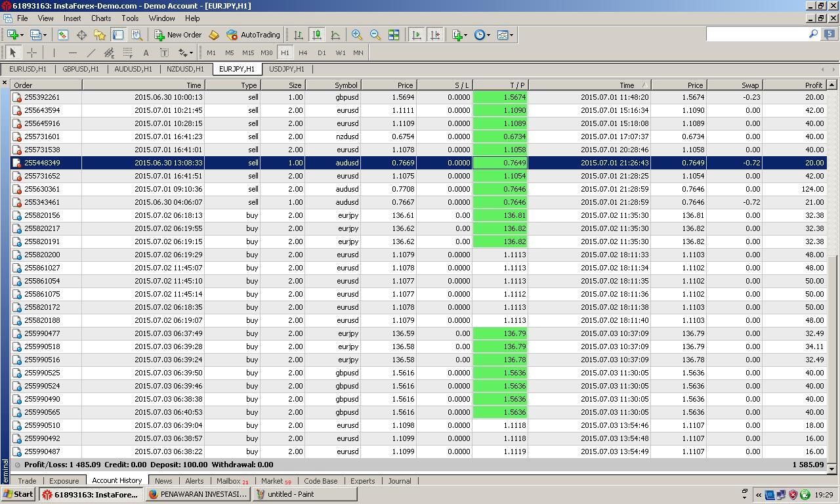Open the New Chart toolbar button
Image resolution: width=840 pixels, height=504 pixels.
(12, 35)
